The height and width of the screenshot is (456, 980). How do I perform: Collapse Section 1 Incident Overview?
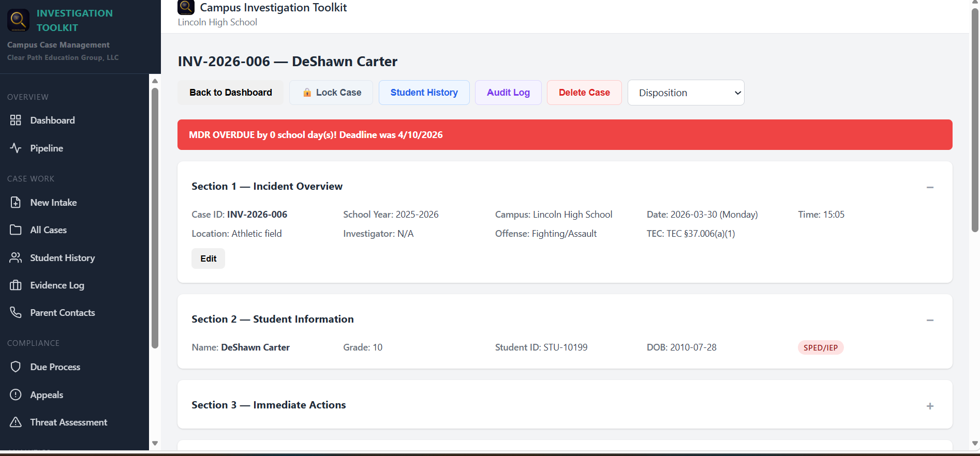(x=929, y=187)
